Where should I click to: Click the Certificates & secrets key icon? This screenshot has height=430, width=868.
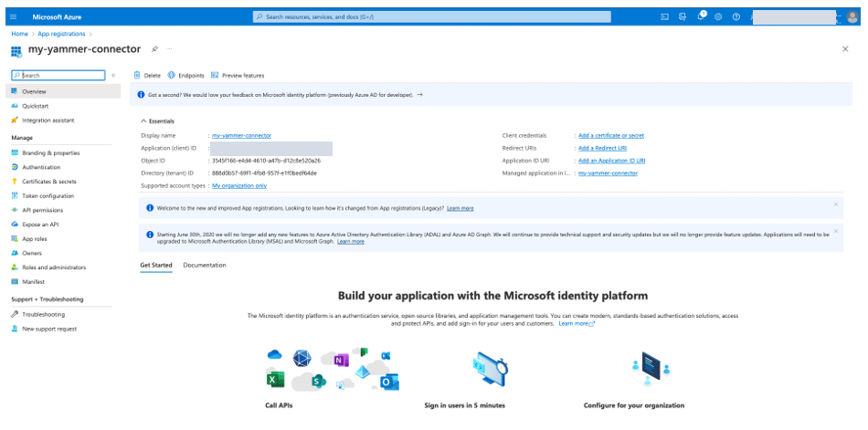pyautogui.click(x=15, y=182)
